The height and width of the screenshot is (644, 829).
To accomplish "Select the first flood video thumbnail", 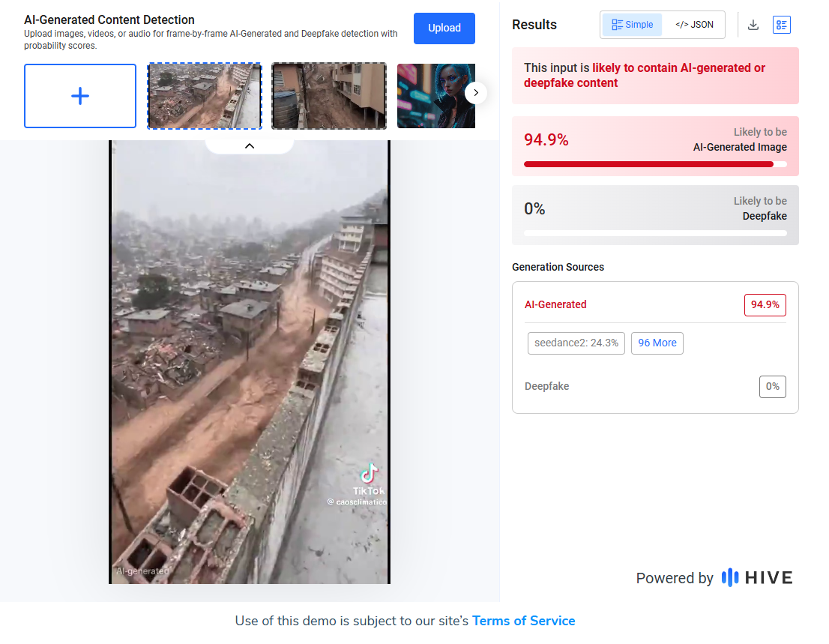I will click(205, 96).
